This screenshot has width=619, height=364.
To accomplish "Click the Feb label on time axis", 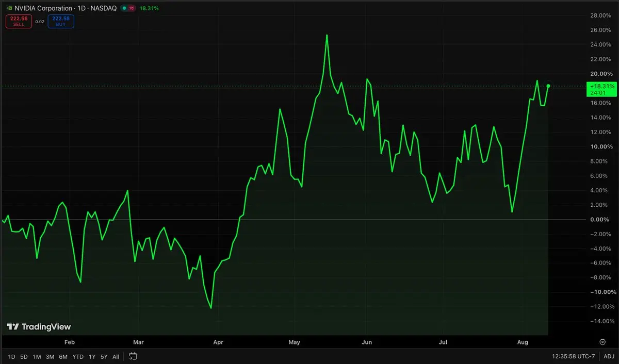I will click(x=70, y=342).
